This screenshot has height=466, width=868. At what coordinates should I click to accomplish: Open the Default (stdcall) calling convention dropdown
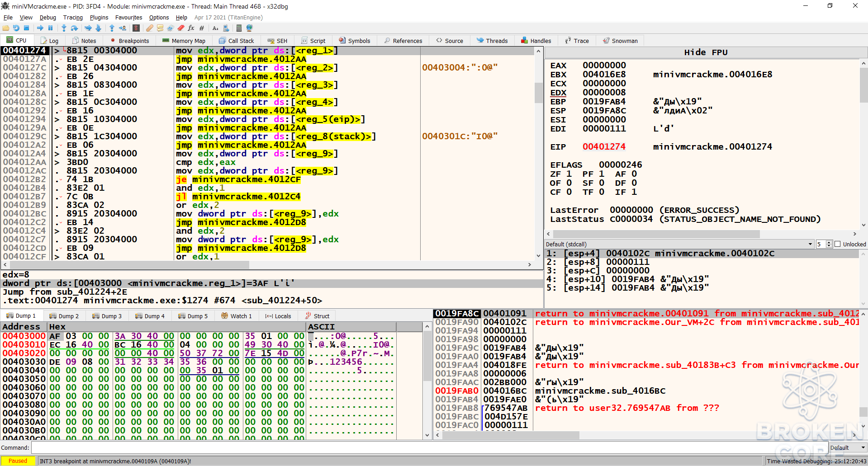679,244
